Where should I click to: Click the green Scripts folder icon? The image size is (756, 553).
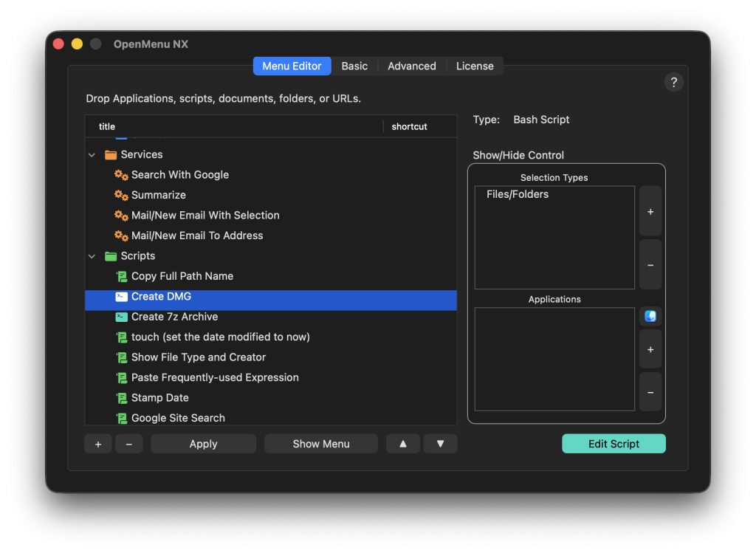coord(111,256)
